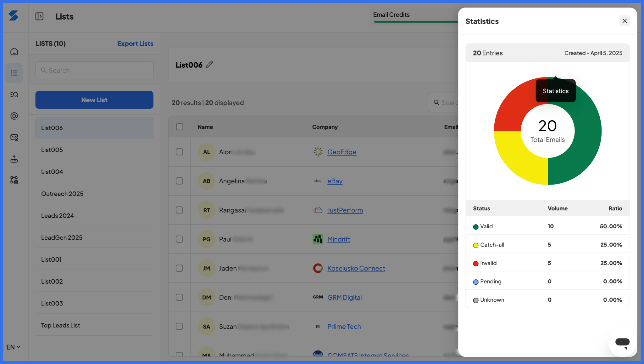Select List003 in the lists panel
Screen dimensions: 644x364
(94, 303)
